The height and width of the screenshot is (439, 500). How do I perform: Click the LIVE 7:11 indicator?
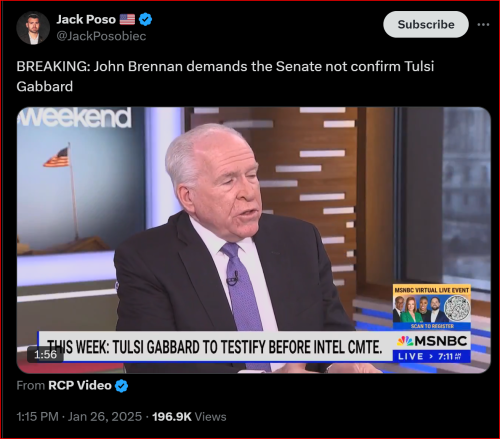[431, 356]
